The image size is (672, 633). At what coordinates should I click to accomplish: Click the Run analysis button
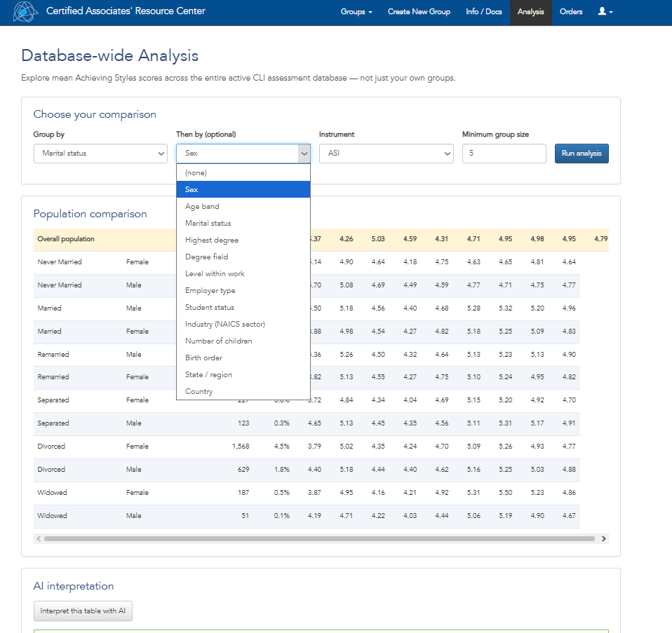click(582, 154)
